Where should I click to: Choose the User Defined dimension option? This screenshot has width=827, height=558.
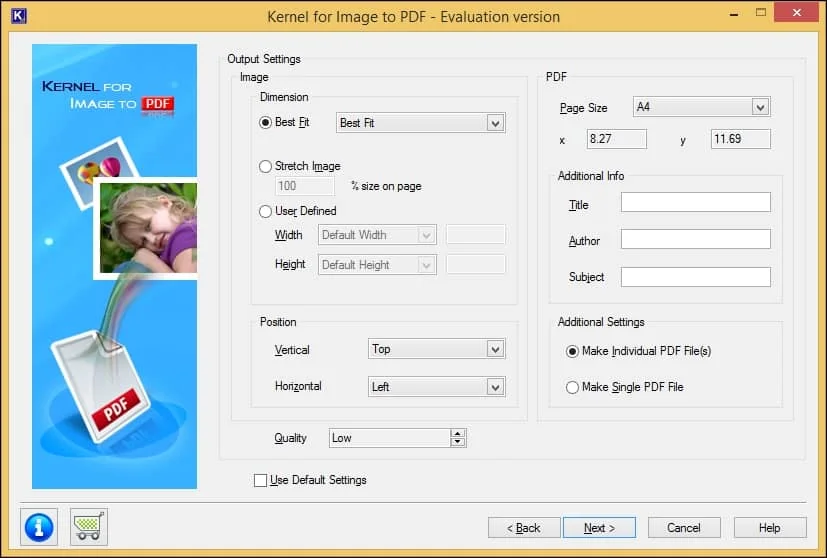tap(265, 211)
